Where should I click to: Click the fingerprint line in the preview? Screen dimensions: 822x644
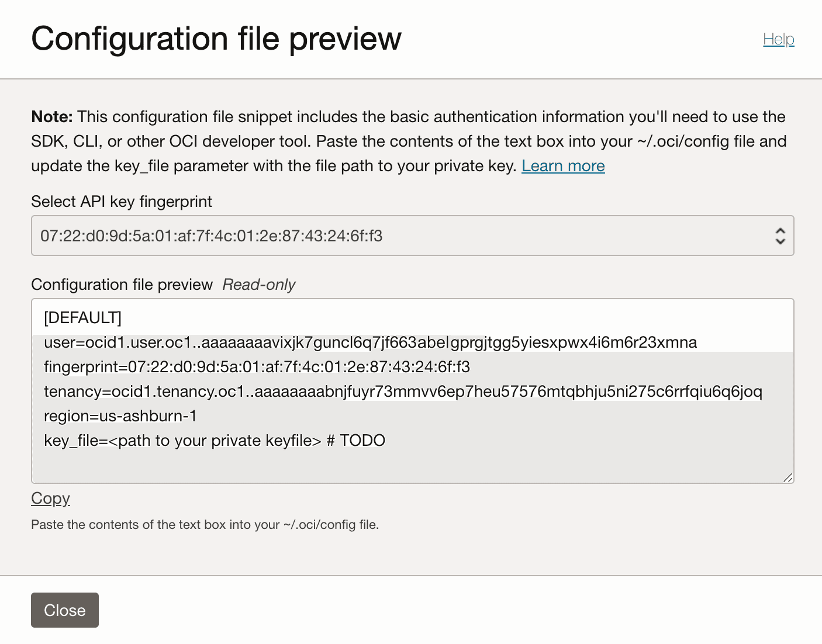coord(260,367)
